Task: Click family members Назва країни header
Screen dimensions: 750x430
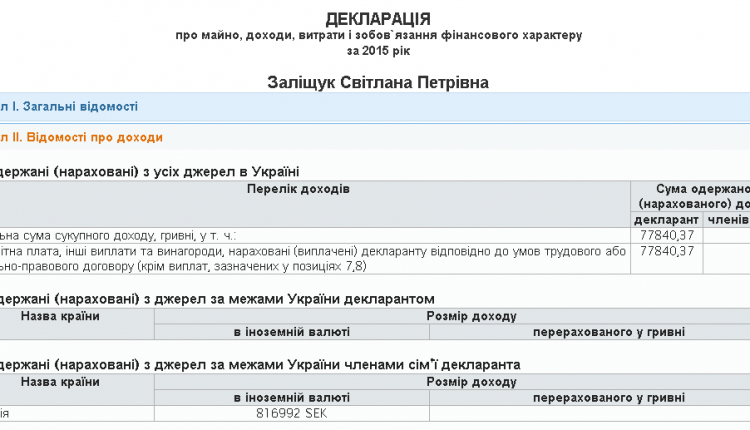Action: click(60, 382)
